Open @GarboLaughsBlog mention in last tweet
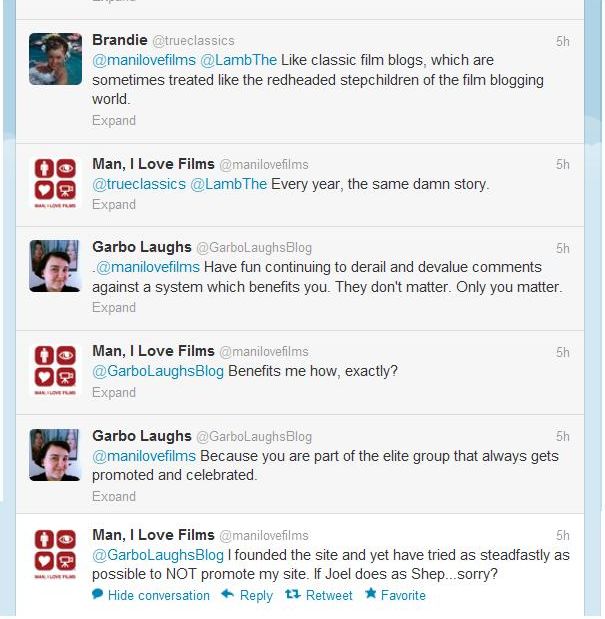605x619 pixels. tap(158, 555)
